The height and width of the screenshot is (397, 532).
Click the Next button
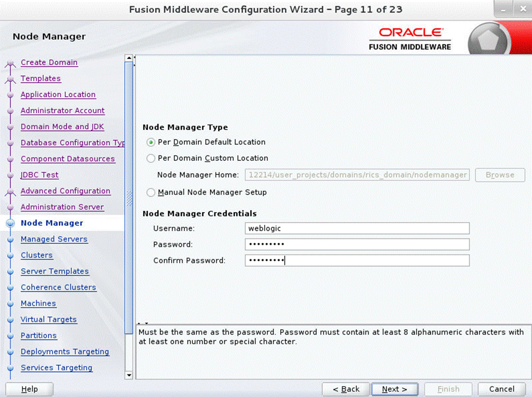tap(395, 389)
